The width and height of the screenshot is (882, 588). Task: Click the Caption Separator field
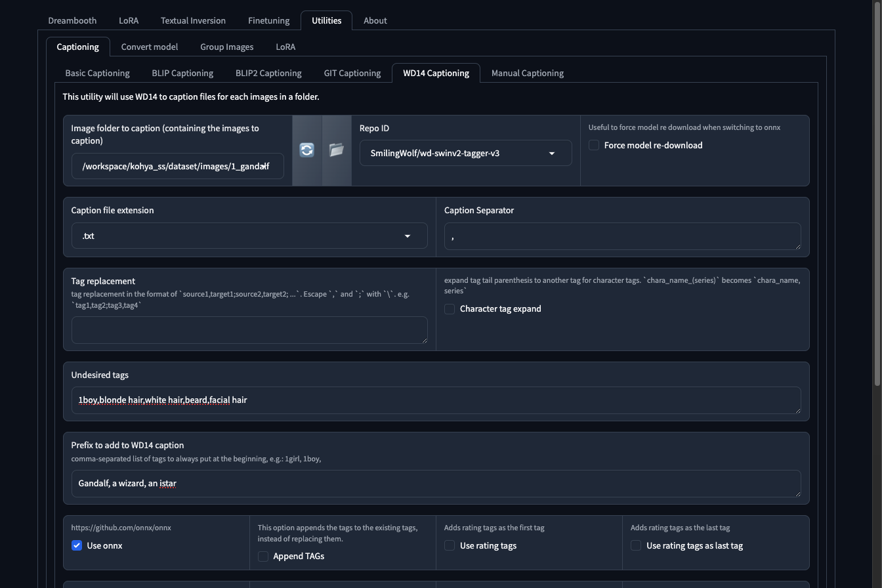pyautogui.click(x=622, y=236)
